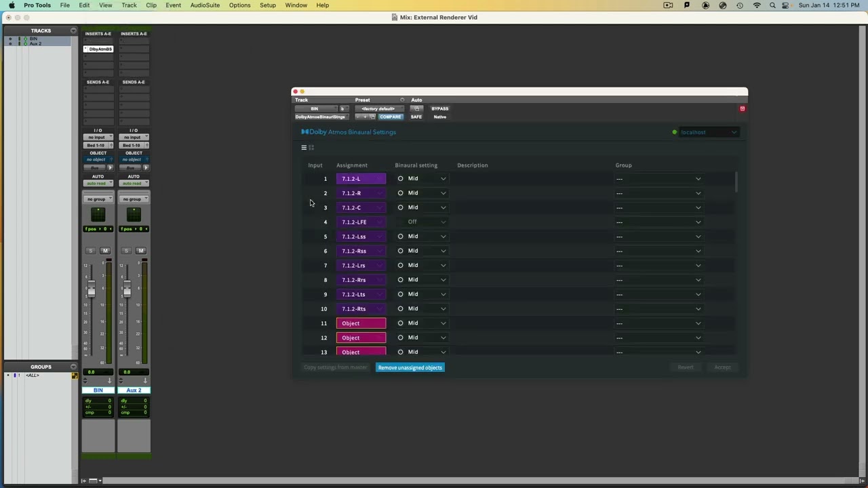
Task: Click the red target button in plug-in header
Action: coord(743,108)
